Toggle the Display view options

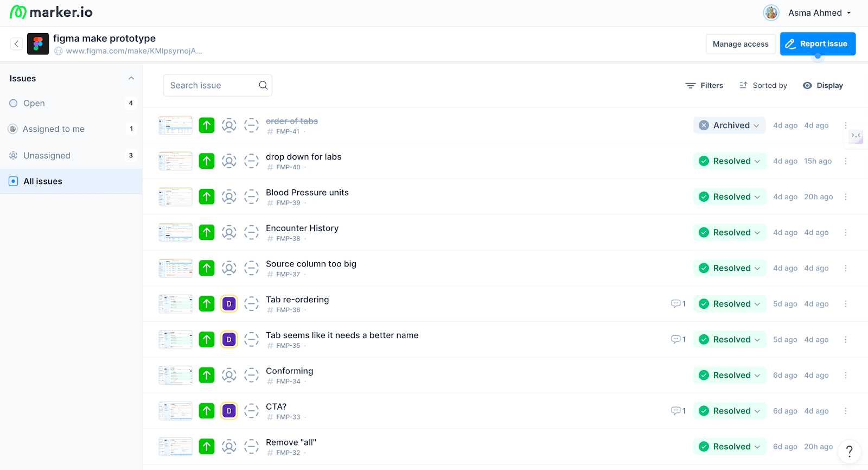coord(823,85)
